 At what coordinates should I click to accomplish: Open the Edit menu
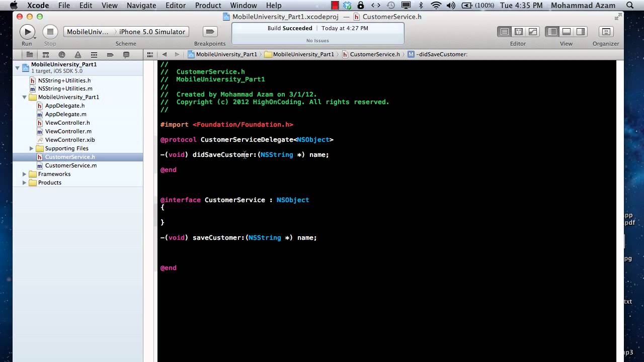(86, 6)
